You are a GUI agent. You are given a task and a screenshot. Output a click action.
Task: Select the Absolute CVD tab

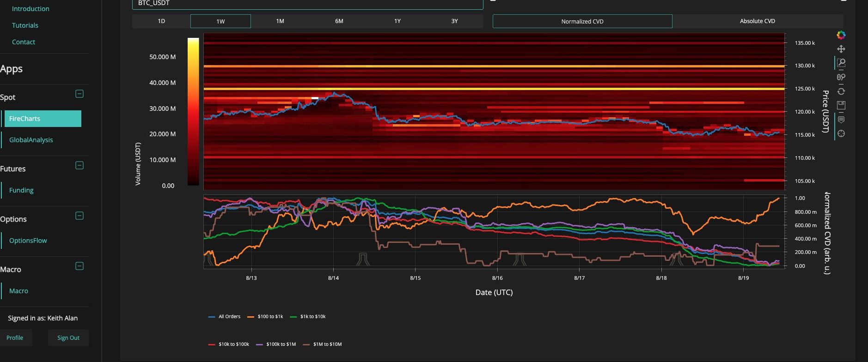click(x=757, y=21)
